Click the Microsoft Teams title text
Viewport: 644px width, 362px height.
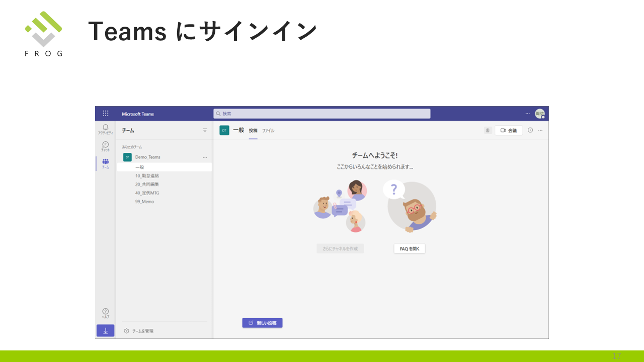coord(138,114)
